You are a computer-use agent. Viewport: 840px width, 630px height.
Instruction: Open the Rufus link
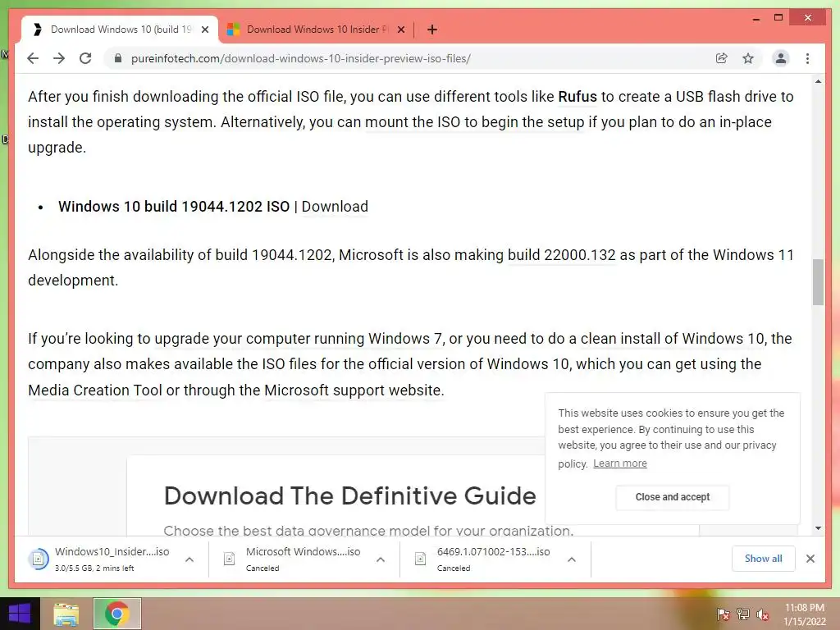click(577, 97)
